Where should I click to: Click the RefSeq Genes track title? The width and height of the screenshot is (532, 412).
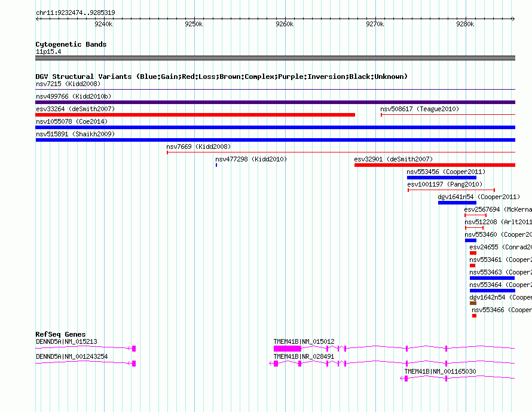60,334
